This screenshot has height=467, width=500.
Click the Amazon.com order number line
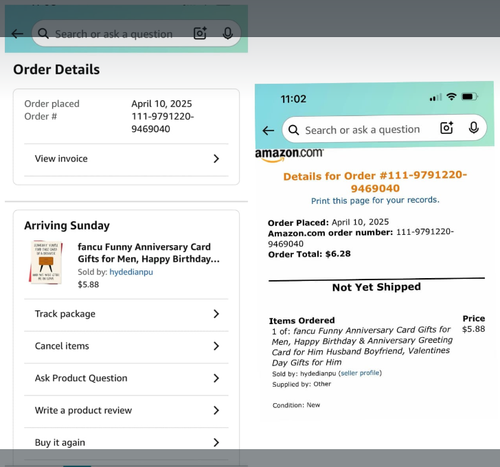coord(361,238)
